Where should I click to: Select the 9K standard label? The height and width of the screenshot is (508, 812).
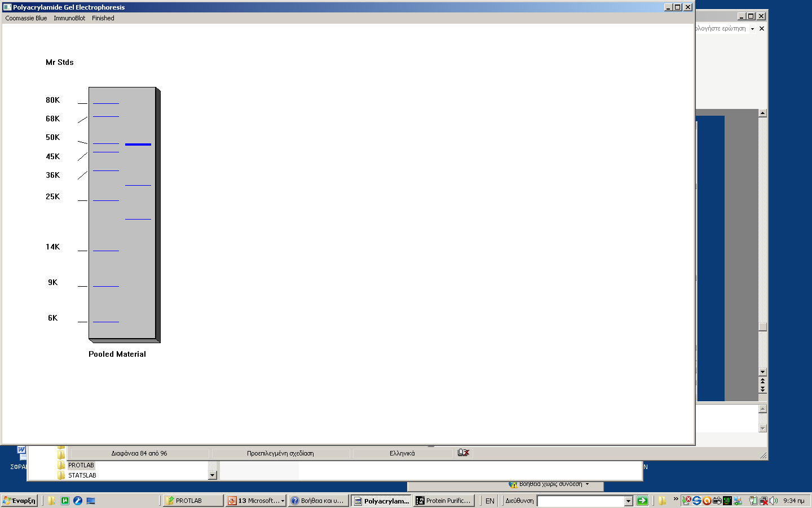click(x=52, y=282)
